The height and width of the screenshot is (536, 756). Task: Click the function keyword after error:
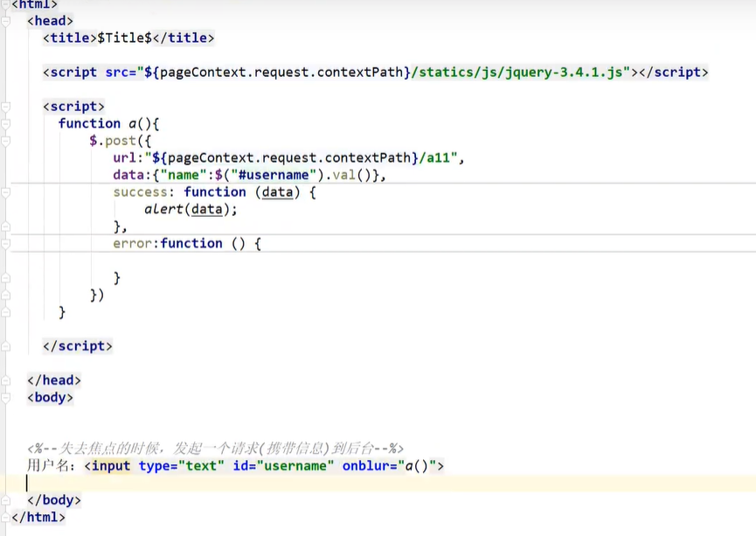pos(191,243)
